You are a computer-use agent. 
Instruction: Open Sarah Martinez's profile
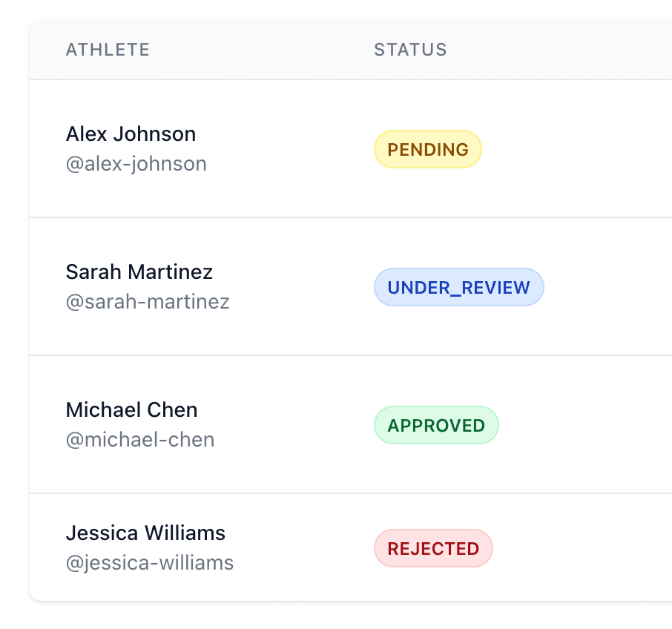point(139,272)
